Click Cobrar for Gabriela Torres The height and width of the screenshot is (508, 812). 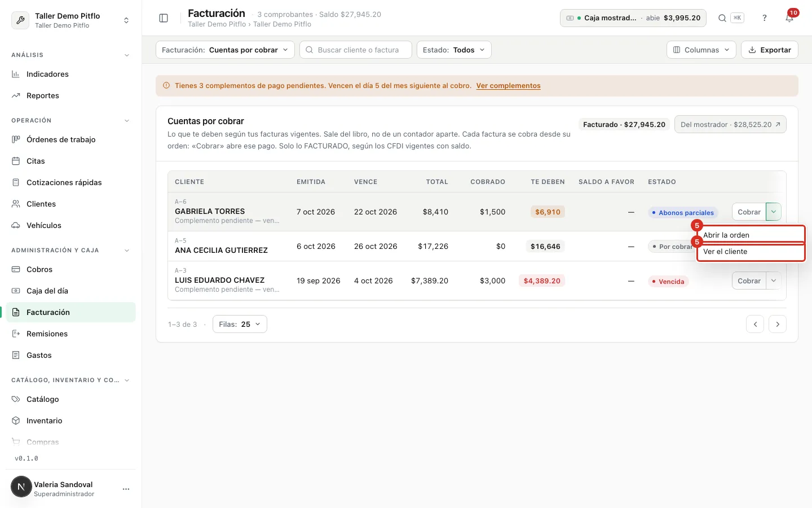coord(749,212)
